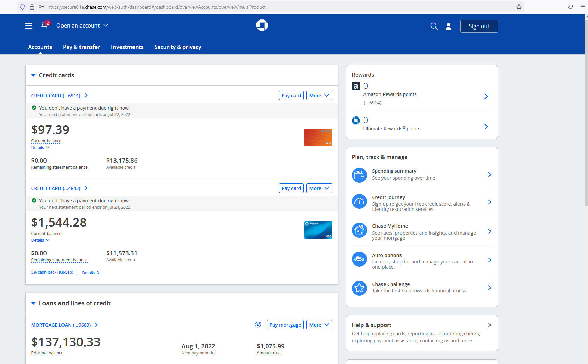588x364 pixels.
Task: Expand Details under $97.39 balance
Action: [x=40, y=148]
